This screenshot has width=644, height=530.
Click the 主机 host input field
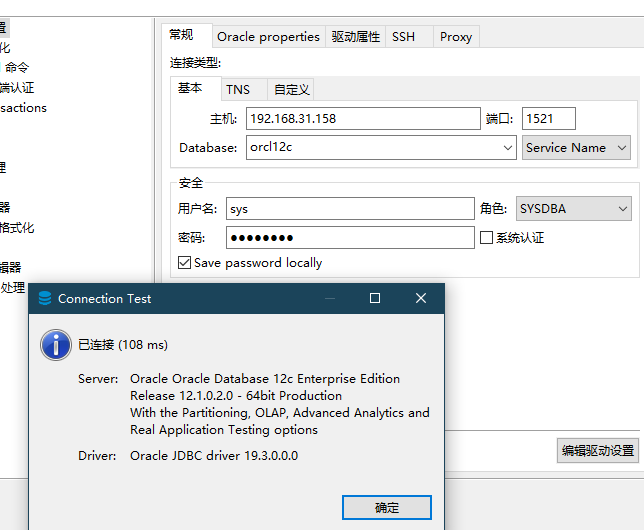[363, 118]
